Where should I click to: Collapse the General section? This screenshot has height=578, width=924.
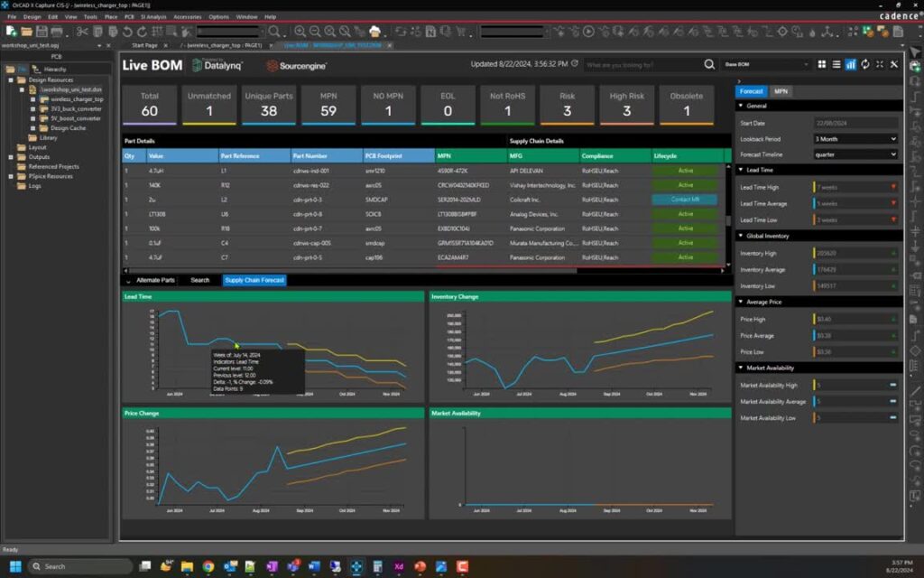pos(741,106)
